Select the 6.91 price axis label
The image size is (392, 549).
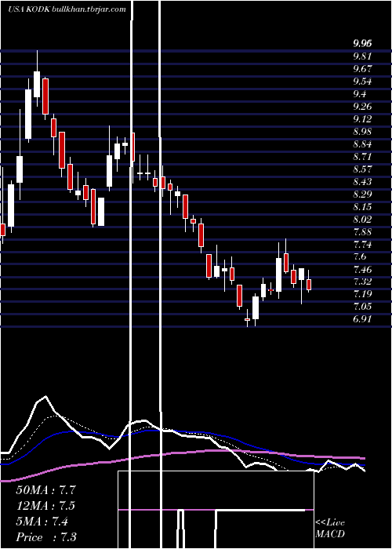coord(362,319)
